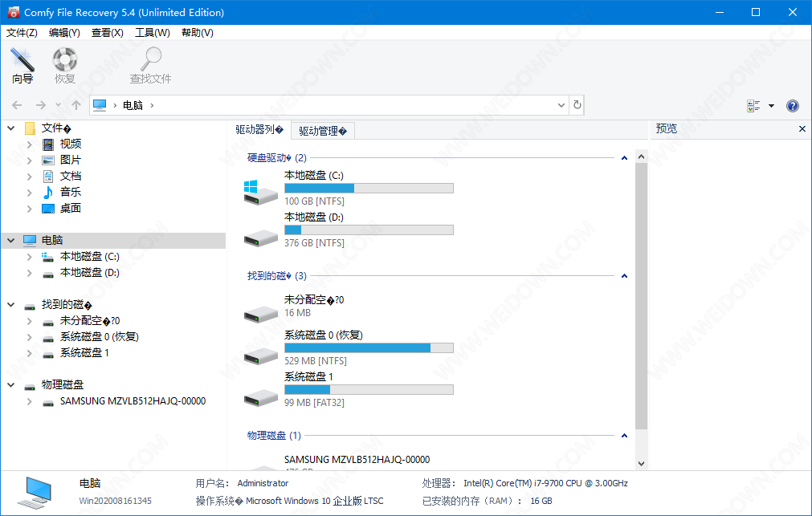Click the C: drive usage bar
The width and height of the screenshot is (812, 516).
(369, 188)
